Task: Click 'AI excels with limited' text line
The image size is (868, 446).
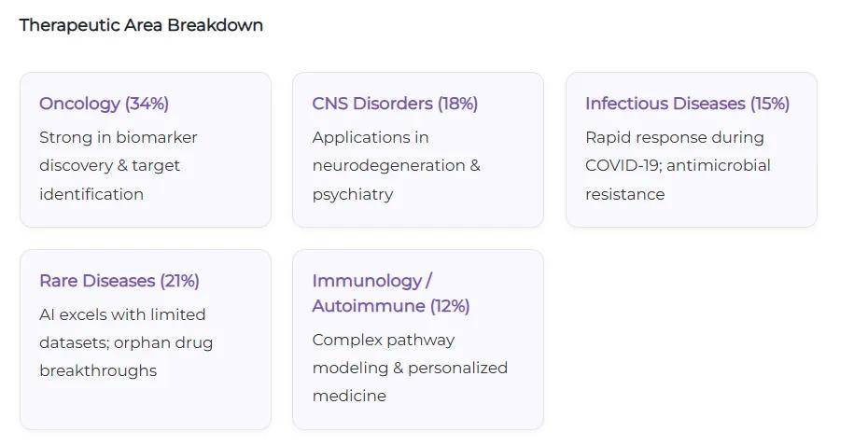Action: [x=122, y=315]
